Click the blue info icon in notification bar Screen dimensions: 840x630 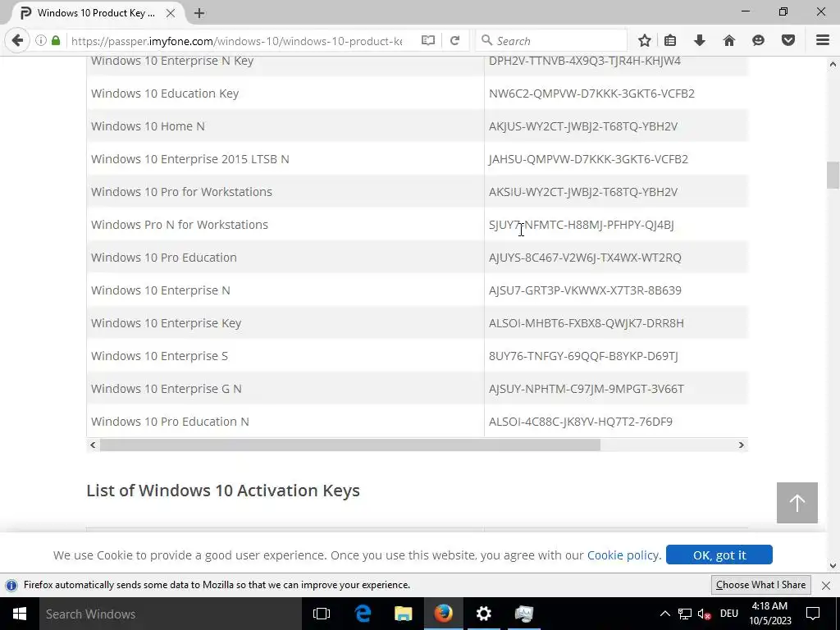(x=11, y=586)
